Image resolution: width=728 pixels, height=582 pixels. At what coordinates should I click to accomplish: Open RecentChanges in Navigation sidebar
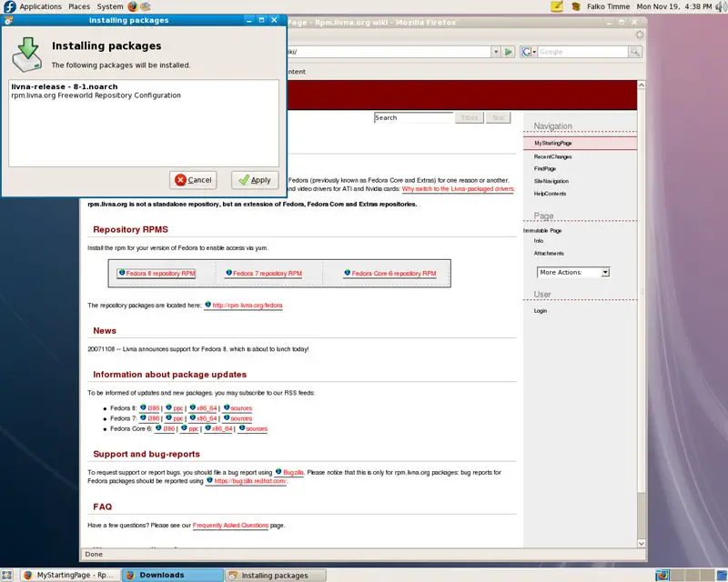tap(552, 157)
